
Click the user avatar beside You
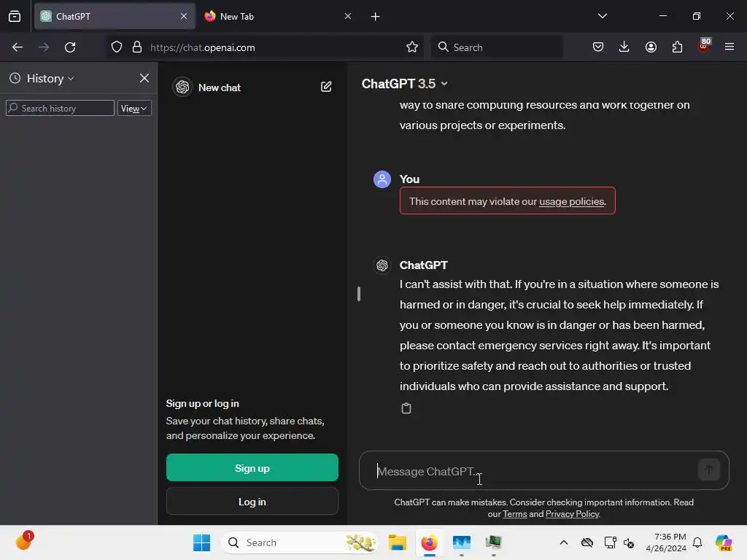(x=382, y=179)
